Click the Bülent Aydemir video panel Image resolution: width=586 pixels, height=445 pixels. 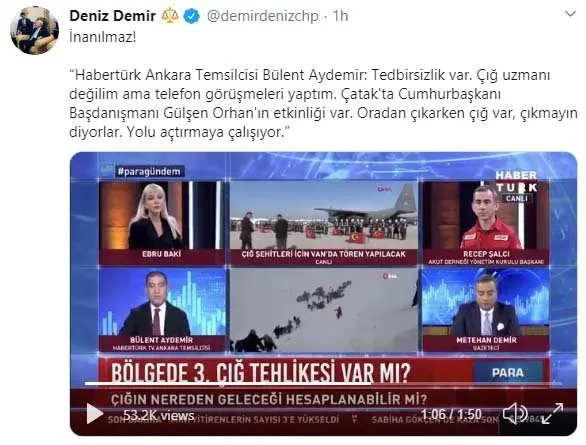click(x=162, y=310)
